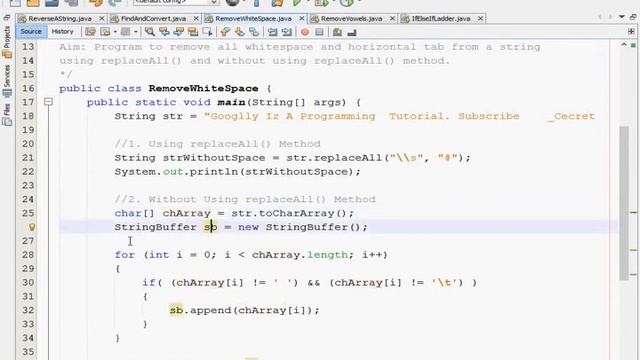This screenshot has width=640, height=360.
Task: Close the ReverseAString.java tab
Action: point(102,19)
